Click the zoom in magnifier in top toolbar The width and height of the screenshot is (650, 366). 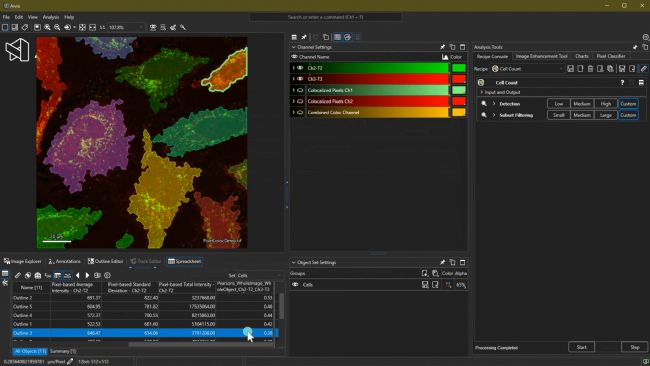47,27
